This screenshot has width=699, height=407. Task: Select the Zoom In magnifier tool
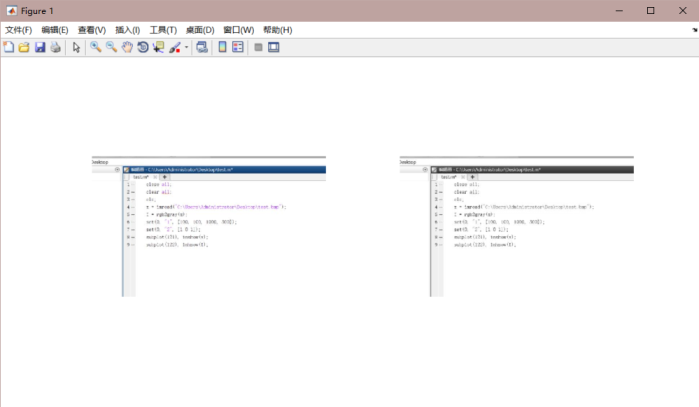(x=96, y=47)
